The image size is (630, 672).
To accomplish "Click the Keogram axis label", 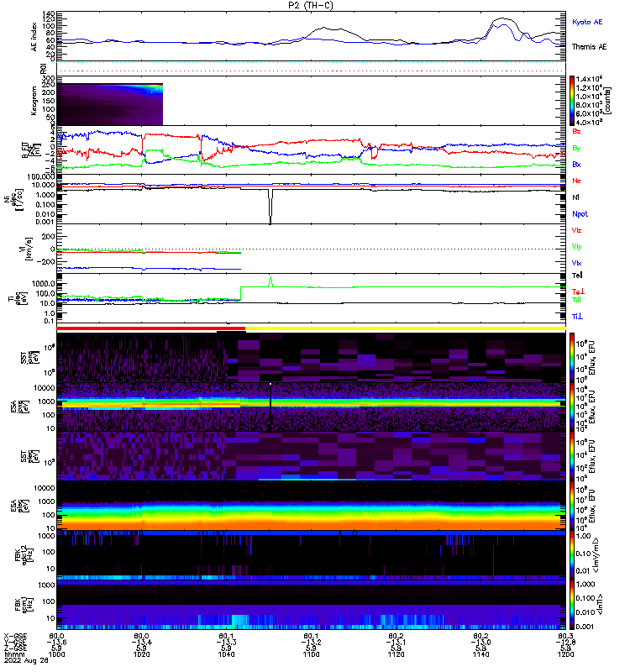I will click(x=34, y=101).
